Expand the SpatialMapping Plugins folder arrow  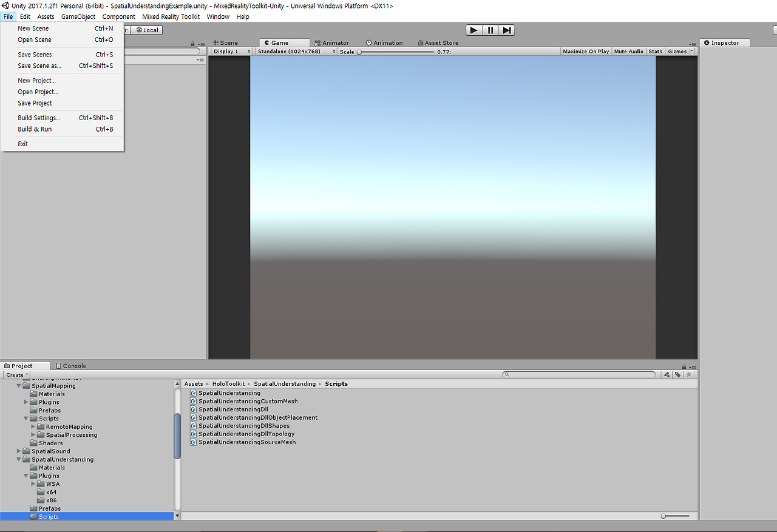coord(26,402)
